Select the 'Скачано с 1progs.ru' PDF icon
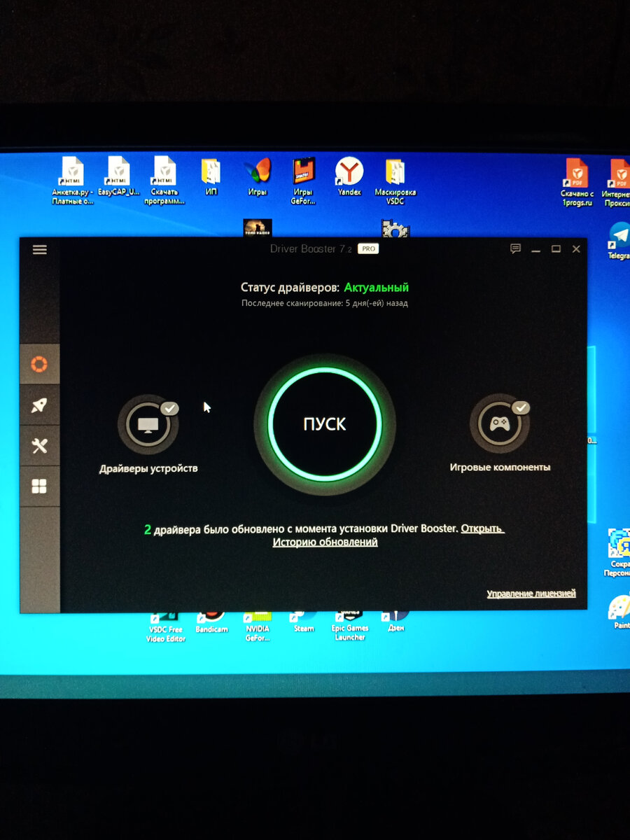The height and width of the screenshot is (840, 630). 577,182
